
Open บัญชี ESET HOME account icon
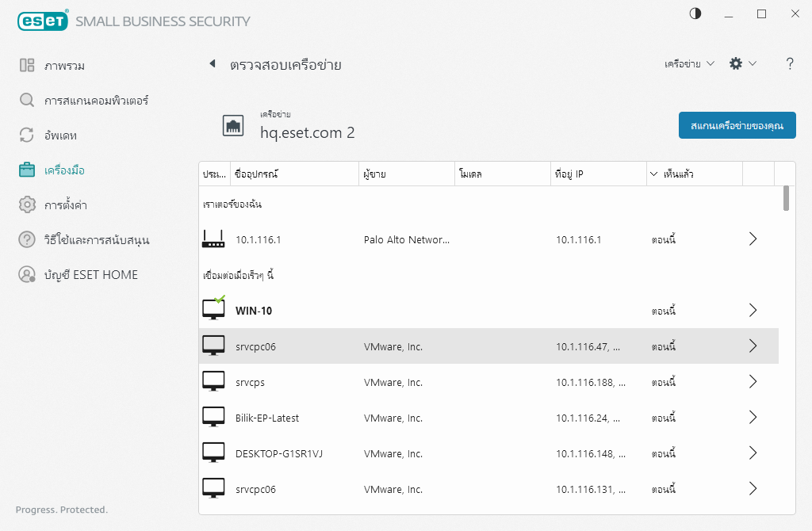(27, 275)
